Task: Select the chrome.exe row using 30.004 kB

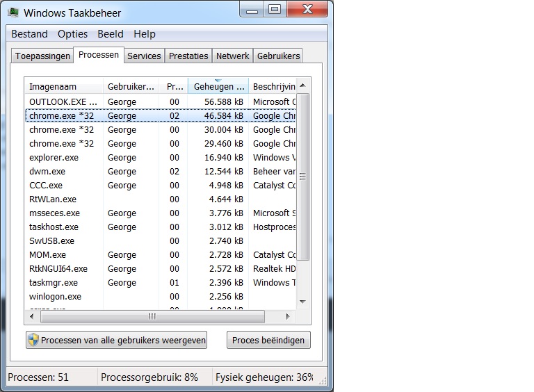Action: click(161, 130)
